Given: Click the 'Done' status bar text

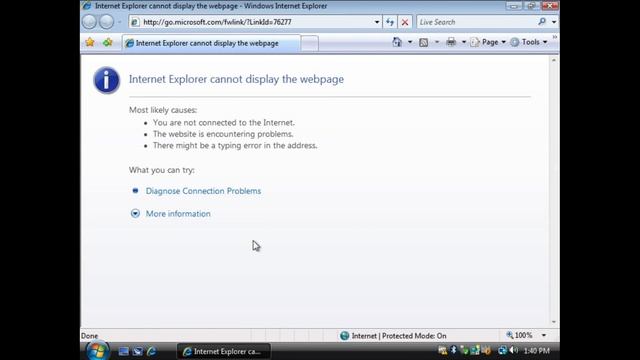Looking at the screenshot, I should coord(89,336).
